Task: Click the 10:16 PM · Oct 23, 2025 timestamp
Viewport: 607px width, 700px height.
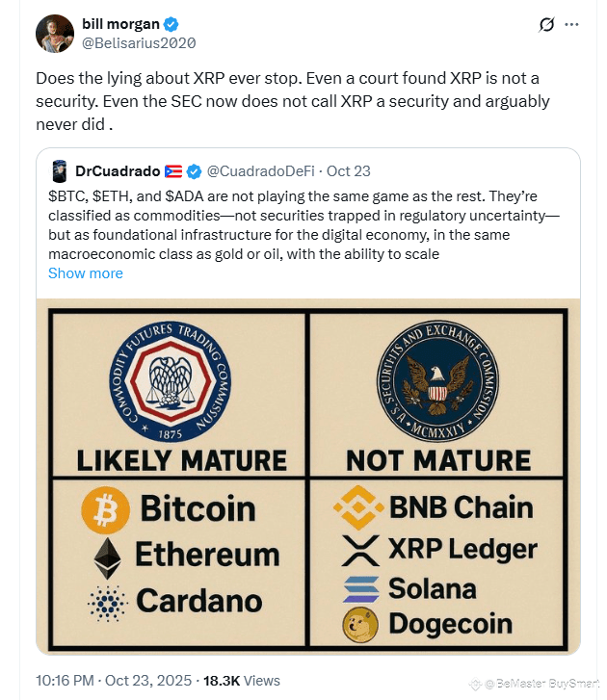Action: pos(114,681)
